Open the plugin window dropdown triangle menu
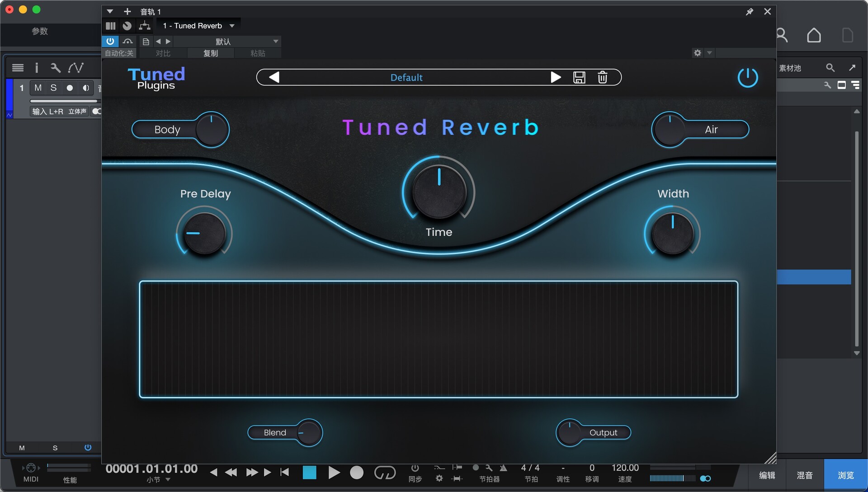The width and height of the screenshot is (868, 492). pos(110,11)
